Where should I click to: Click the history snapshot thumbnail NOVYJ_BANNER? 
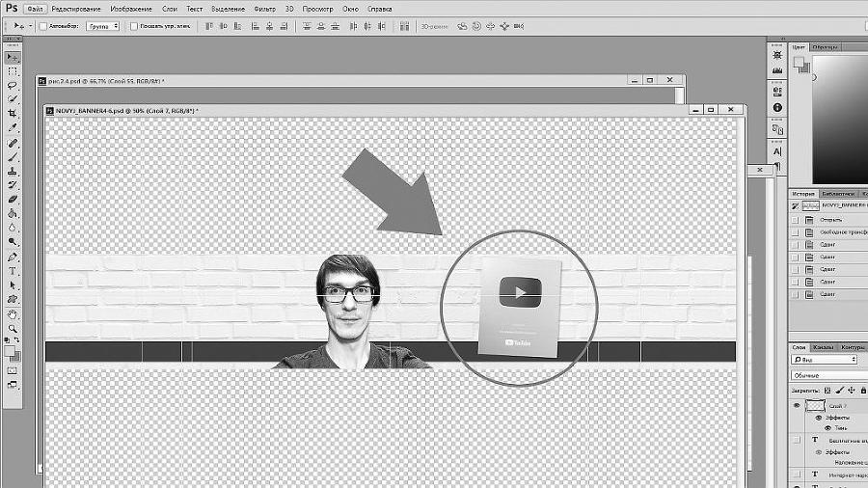pyautogui.click(x=810, y=205)
